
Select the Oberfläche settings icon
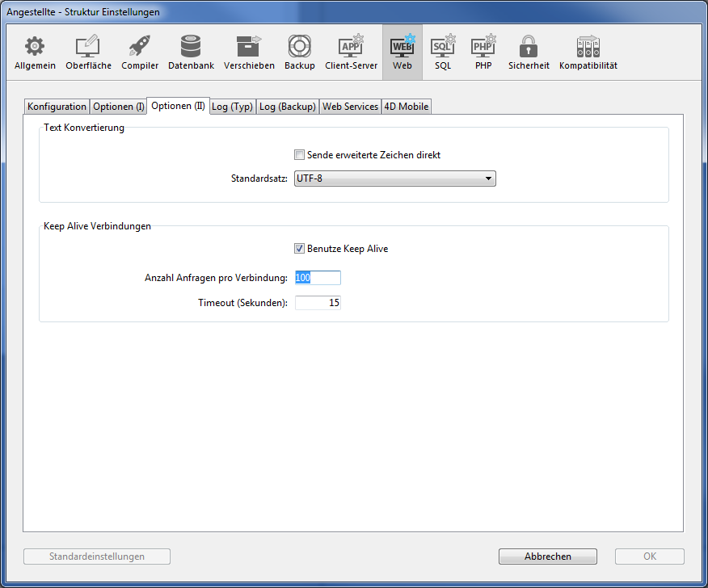tap(88, 52)
